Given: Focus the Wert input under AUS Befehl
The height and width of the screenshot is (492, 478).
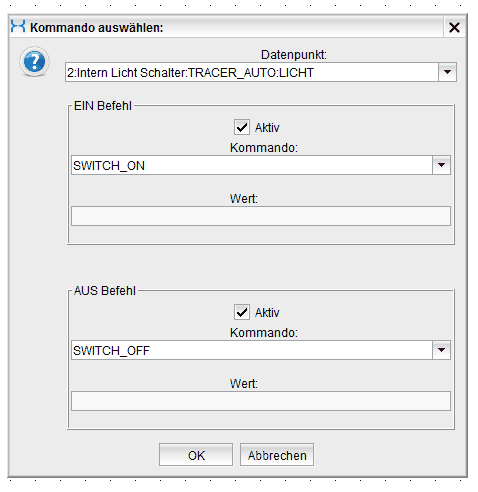Looking at the screenshot, I should [x=261, y=401].
